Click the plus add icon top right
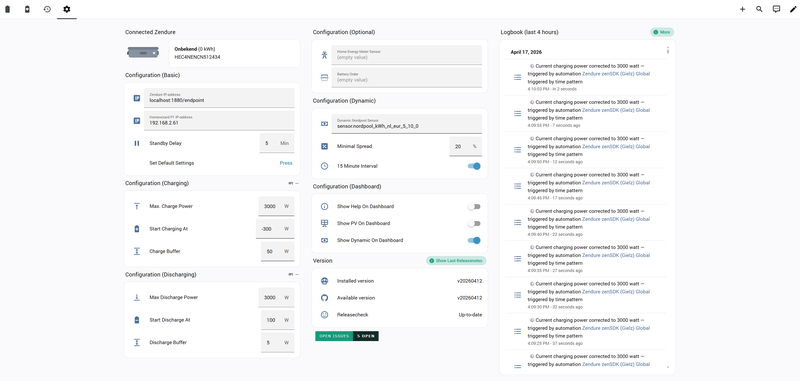 742,9
